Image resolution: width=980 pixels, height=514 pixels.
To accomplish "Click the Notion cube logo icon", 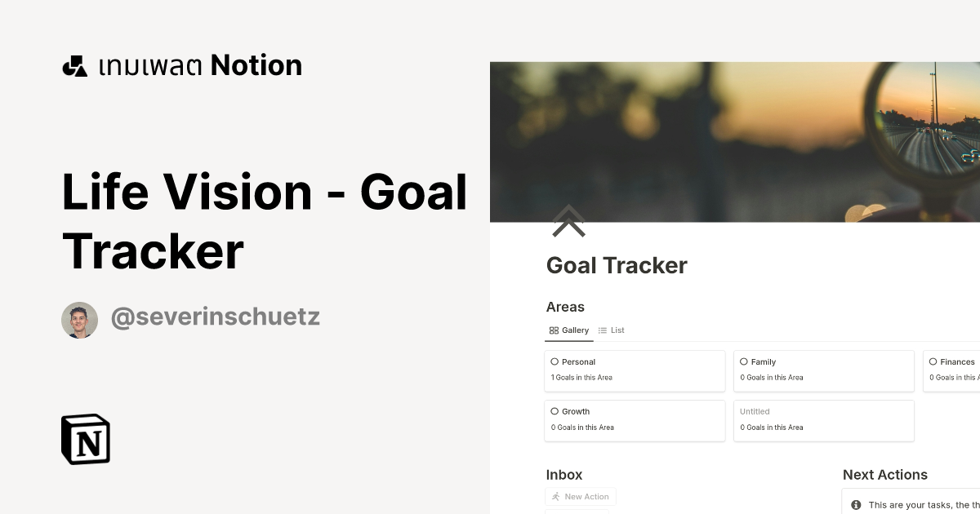I will (x=85, y=439).
